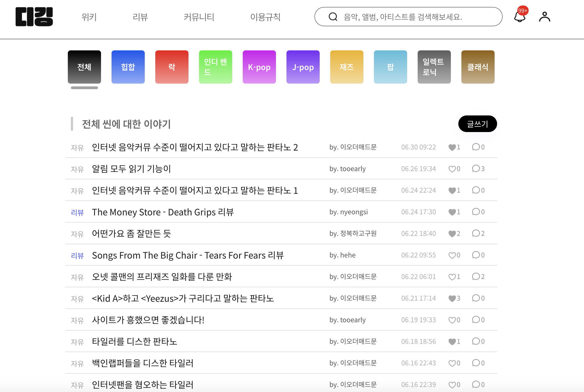Like the Kid A and Yeezus post
584x392 pixels.
coord(452,298)
